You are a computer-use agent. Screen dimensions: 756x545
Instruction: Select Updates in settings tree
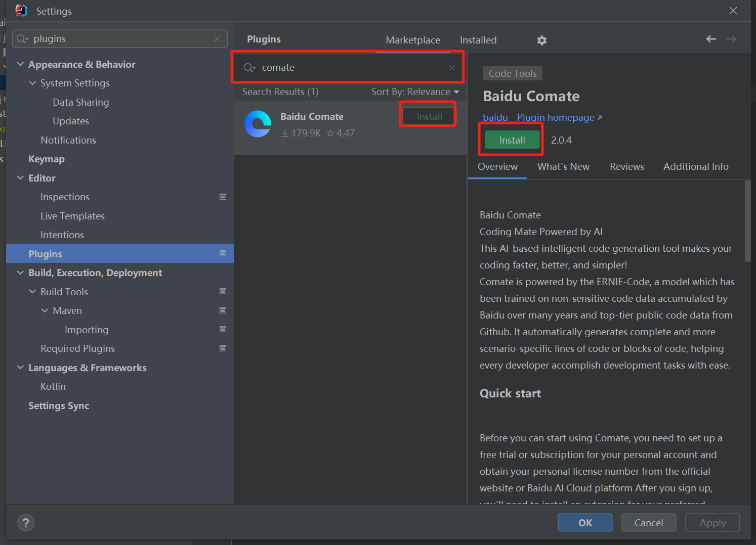click(71, 121)
